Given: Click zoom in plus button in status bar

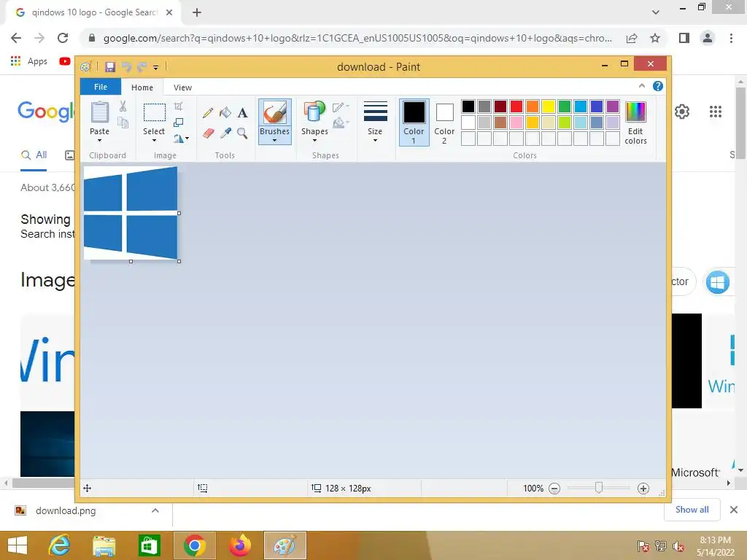Looking at the screenshot, I should pyautogui.click(x=643, y=488).
